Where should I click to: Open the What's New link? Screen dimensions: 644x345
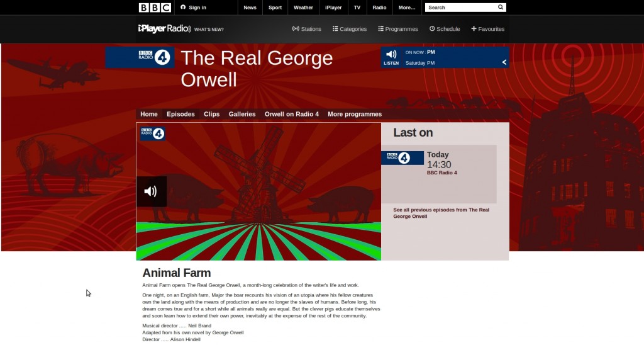pos(209,30)
